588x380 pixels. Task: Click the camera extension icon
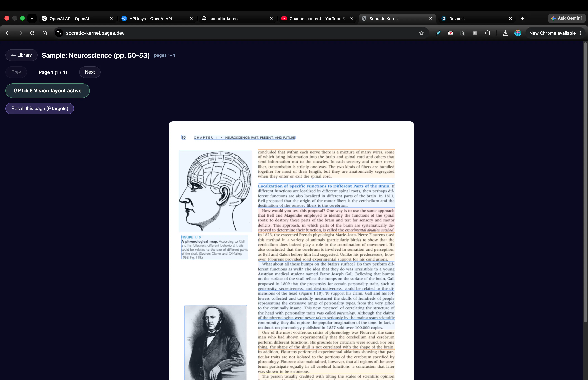[x=475, y=33]
